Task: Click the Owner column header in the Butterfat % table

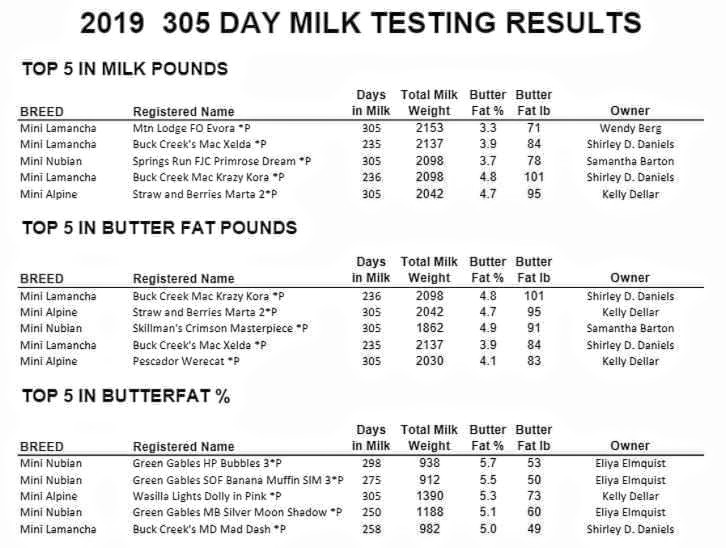Action: [x=630, y=446]
